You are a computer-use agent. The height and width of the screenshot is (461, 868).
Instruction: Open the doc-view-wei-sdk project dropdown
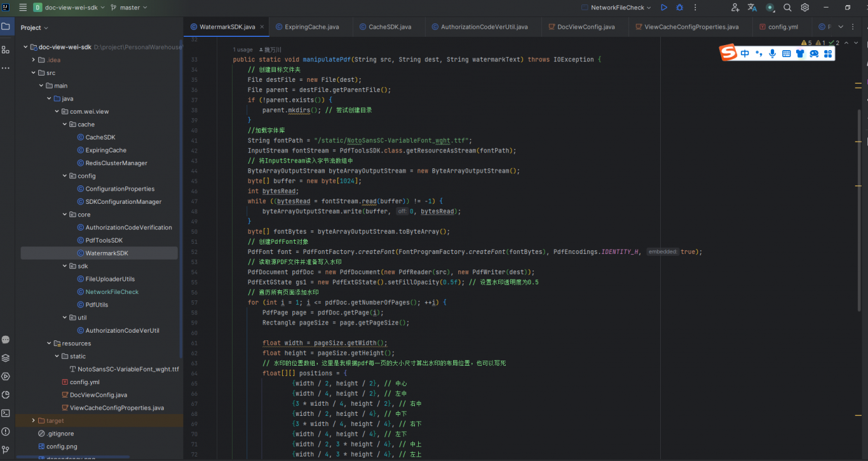pos(69,8)
